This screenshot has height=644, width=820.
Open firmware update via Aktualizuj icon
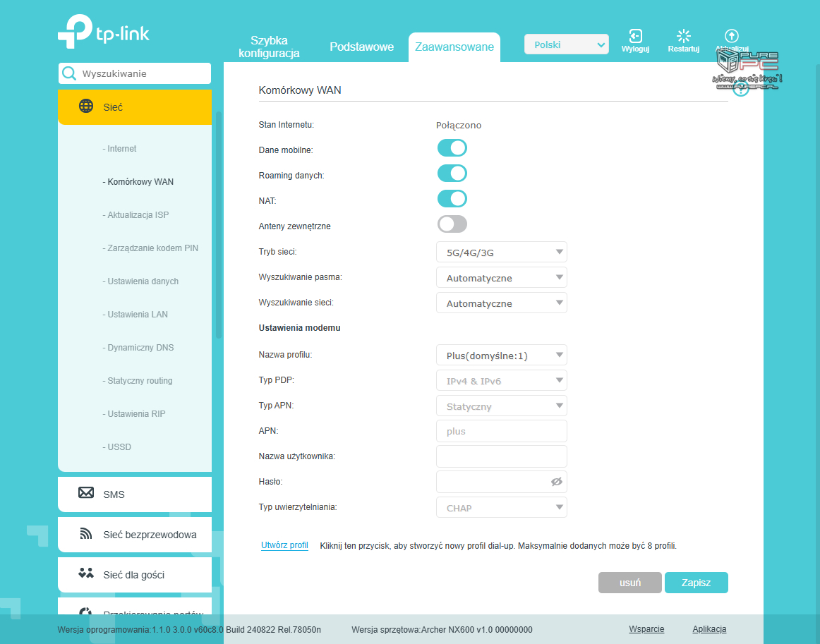(x=731, y=35)
